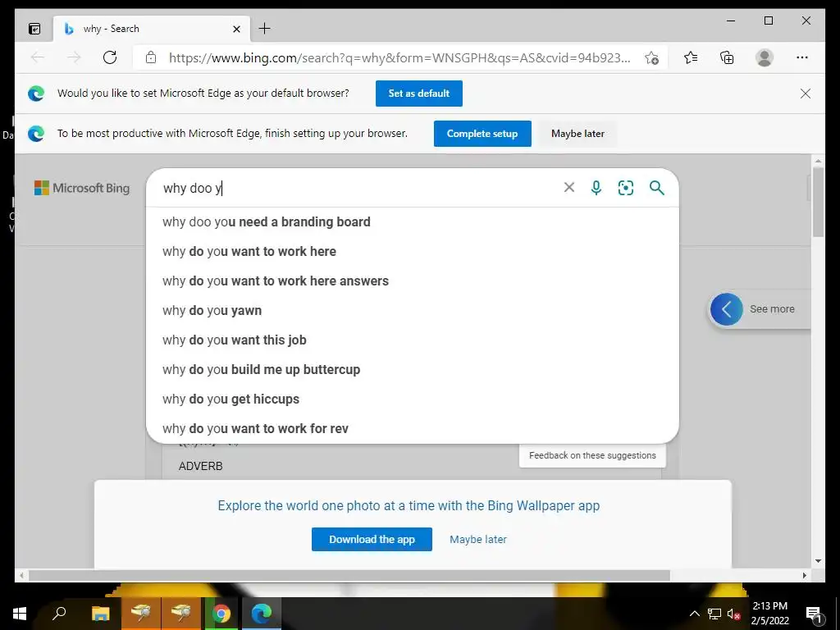
Task: Click the magnifier search icon
Action: pyautogui.click(x=657, y=188)
